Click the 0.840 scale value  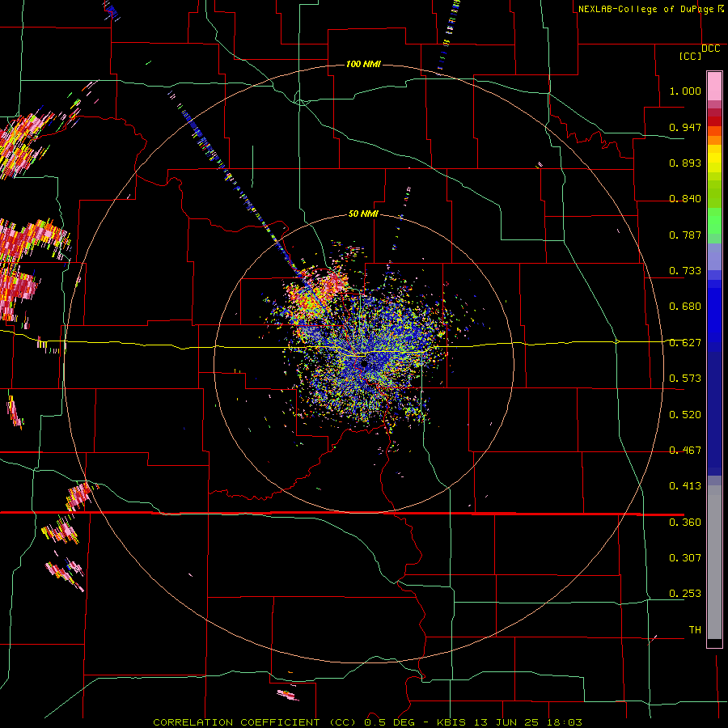tap(685, 198)
